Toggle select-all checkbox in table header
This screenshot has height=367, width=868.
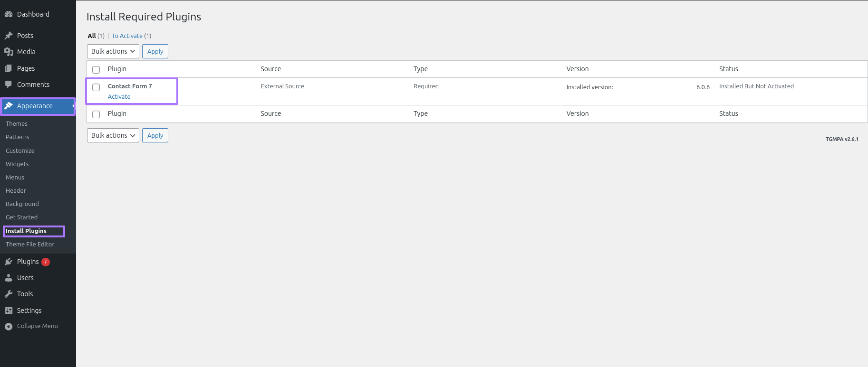tap(96, 70)
